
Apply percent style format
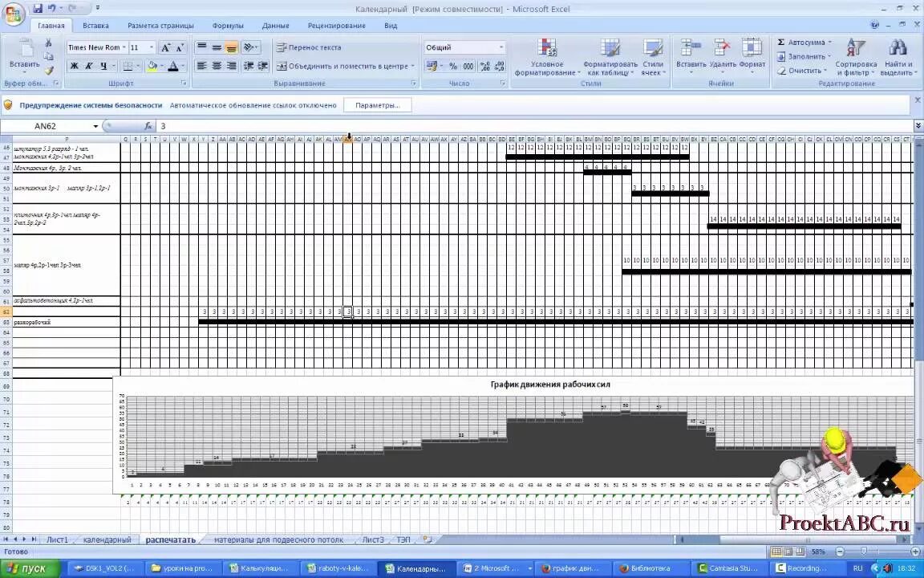452,66
